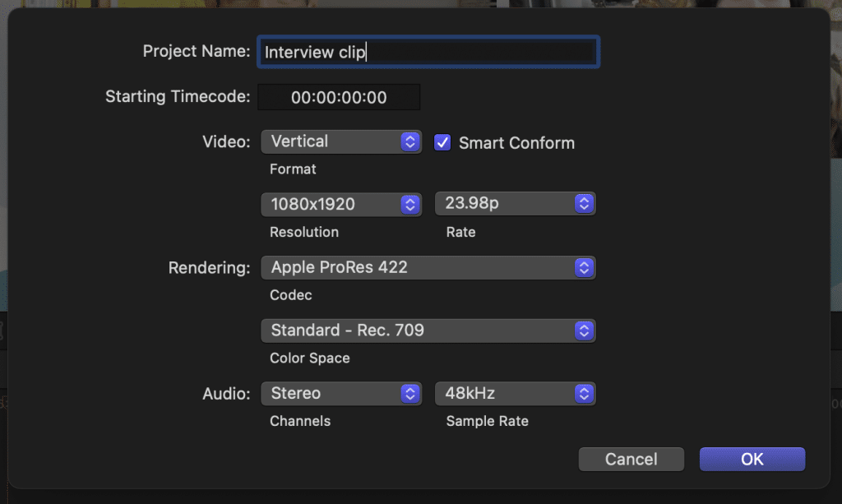Click the Project Name text field
The width and height of the screenshot is (842, 504).
point(428,52)
